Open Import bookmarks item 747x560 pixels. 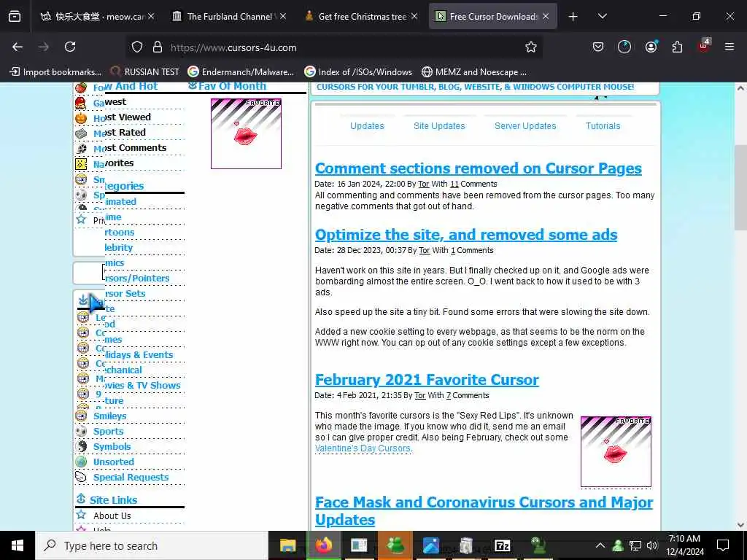55,72
